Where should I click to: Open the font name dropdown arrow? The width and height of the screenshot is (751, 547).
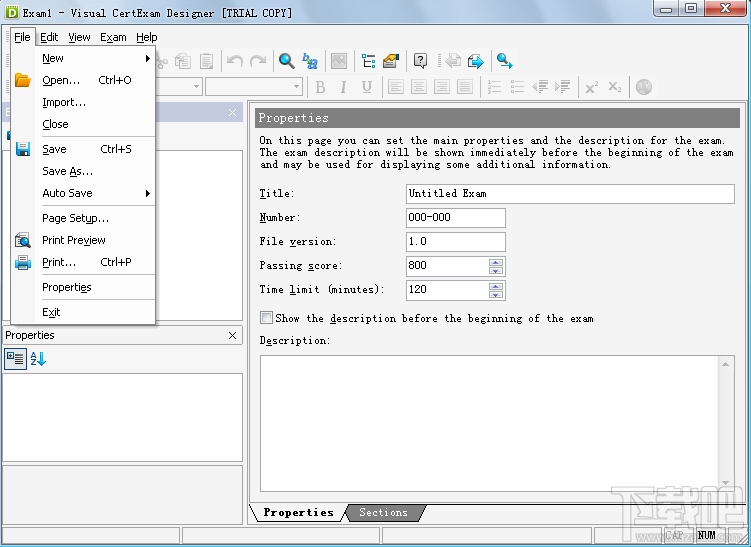tap(196, 87)
